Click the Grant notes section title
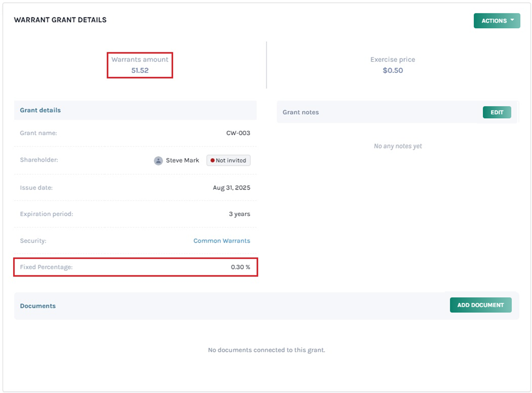 point(301,113)
